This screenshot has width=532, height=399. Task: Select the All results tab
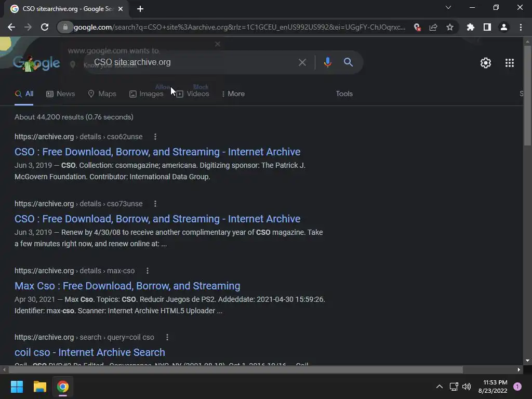tap(24, 94)
